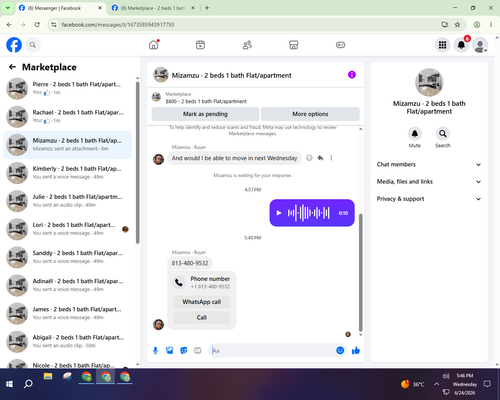Open Lori 2 beds conversation
The image size is (500, 400).
coord(67,229)
